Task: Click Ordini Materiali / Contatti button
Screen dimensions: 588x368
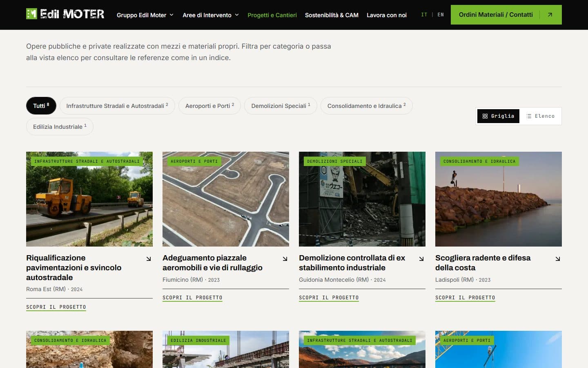Action: (x=506, y=15)
